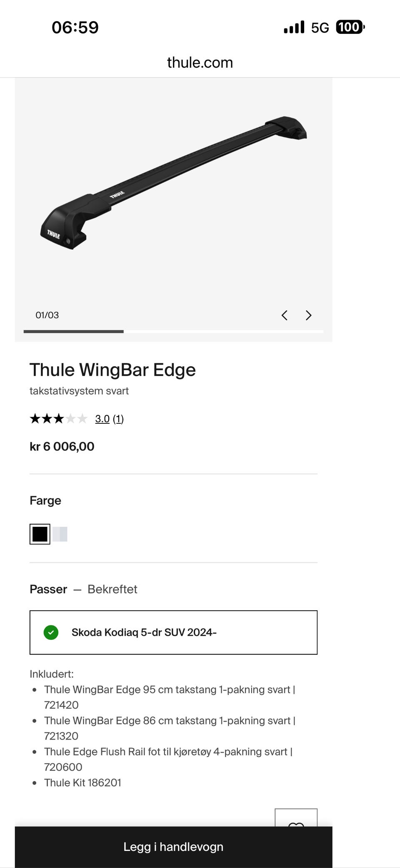Tap the thule.com address bar
The image size is (400, 868).
(200, 63)
